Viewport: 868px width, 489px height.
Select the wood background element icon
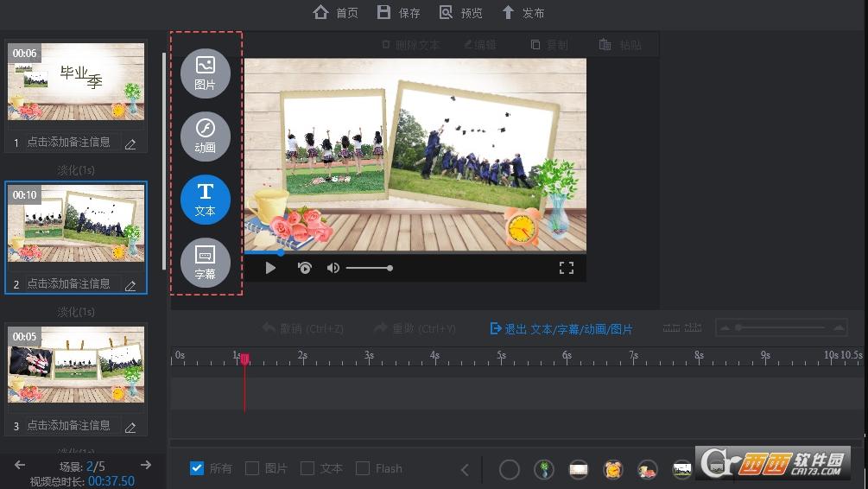click(x=579, y=470)
